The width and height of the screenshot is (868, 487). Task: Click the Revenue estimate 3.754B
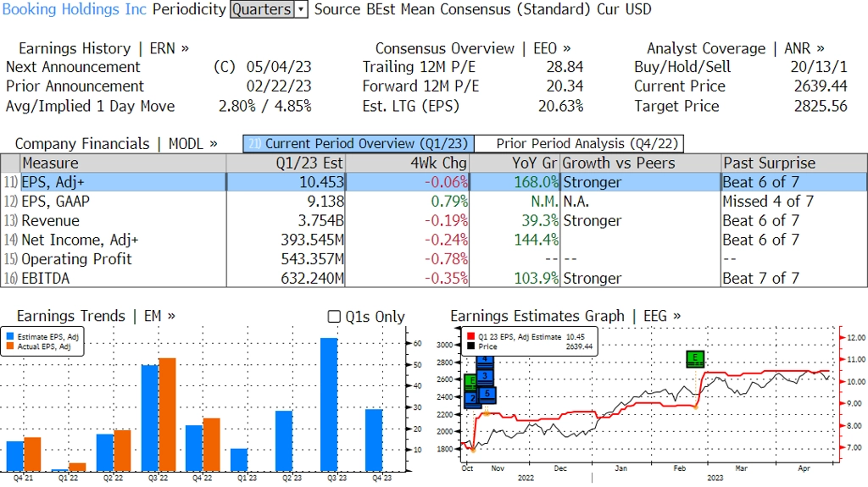[320, 221]
